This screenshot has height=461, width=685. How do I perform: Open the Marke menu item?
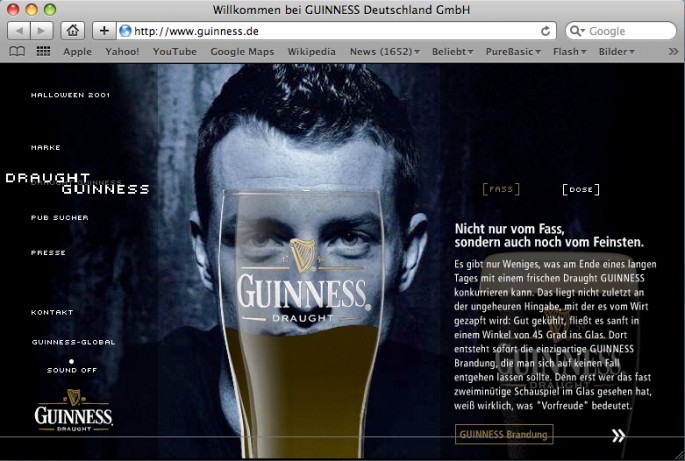[x=46, y=148]
